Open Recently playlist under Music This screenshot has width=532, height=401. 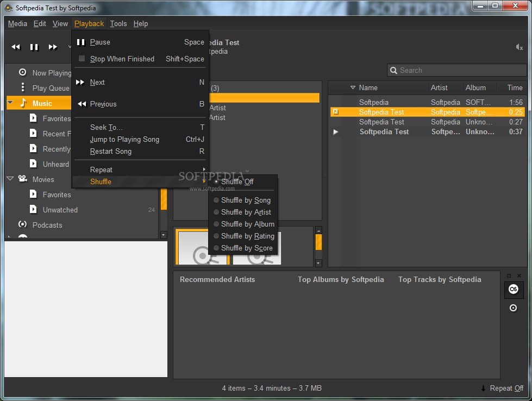pyautogui.click(x=57, y=149)
